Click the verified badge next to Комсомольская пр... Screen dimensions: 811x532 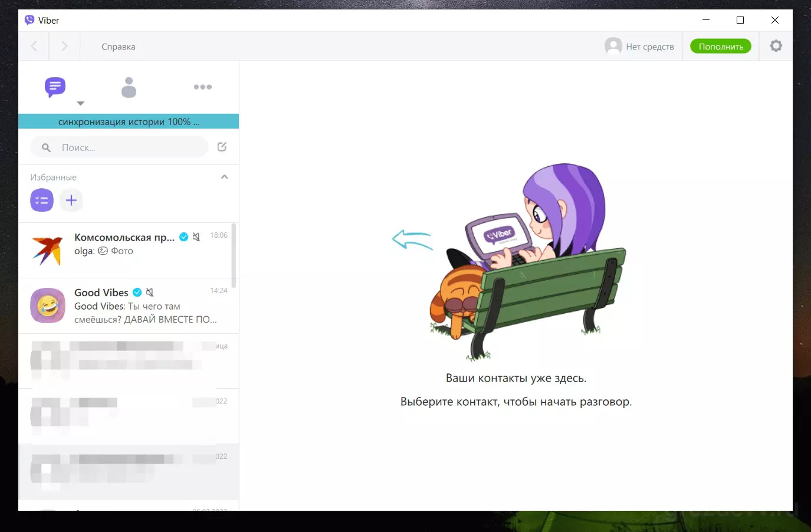click(x=184, y=237)
